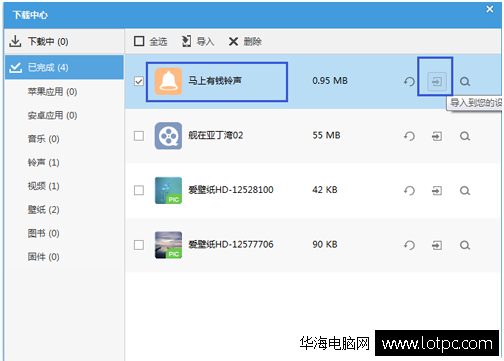Click the 删除 delete toolbar button

coord(245,41)
